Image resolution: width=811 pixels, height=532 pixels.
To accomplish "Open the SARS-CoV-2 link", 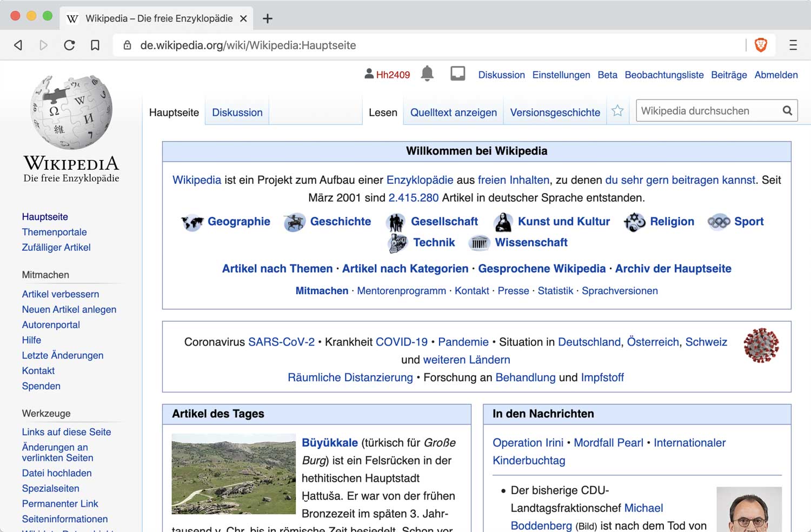I will point(281,342).
